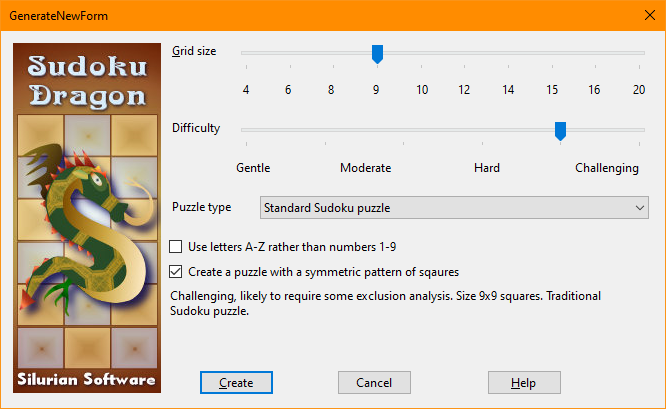Viewport: 666px width, 409px height.
Task: Cancel the new puzzle dialog
Action: point(374,383)
